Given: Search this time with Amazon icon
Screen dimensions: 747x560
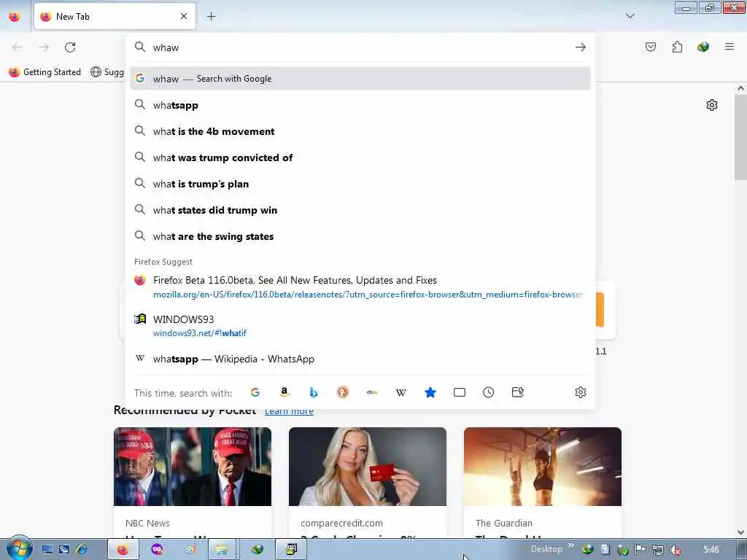Looking at the screenshot, I should (285, 392).
